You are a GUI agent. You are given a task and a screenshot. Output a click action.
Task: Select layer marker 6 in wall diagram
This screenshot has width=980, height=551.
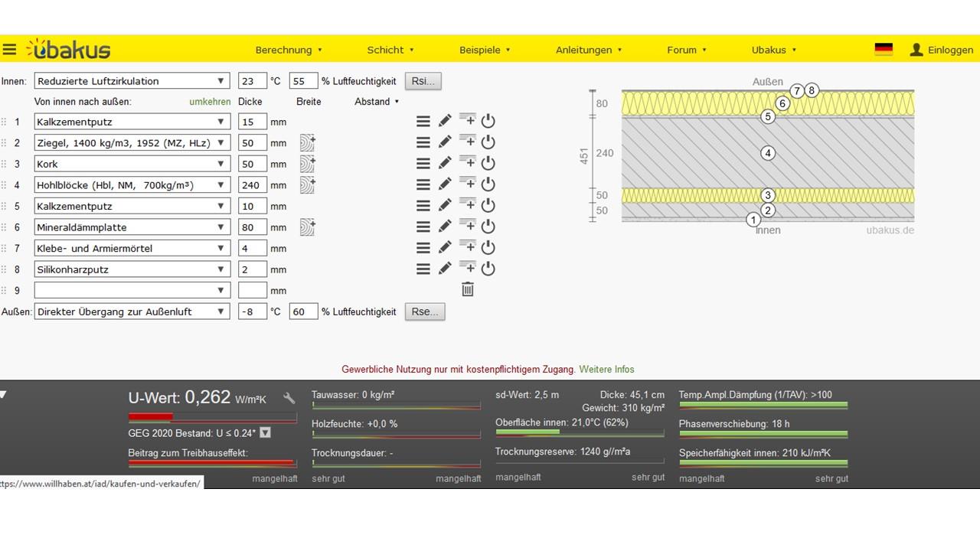point(782,103)
